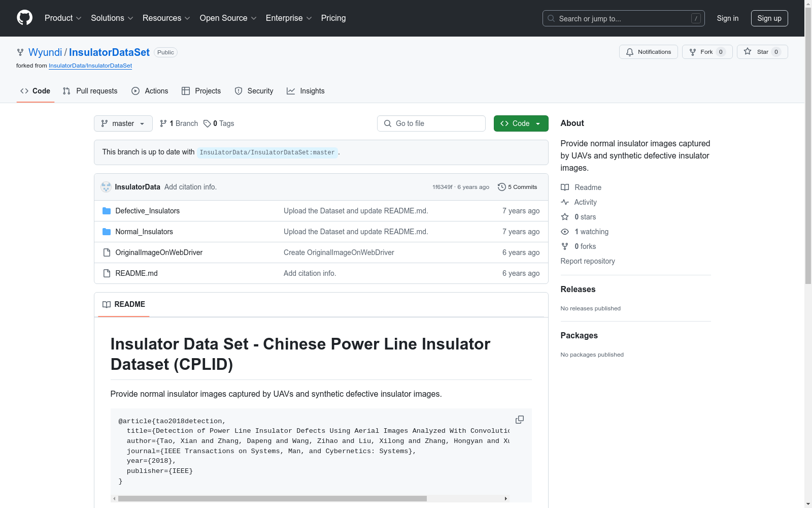
Task: Open the Create OriginalImageOnWebDriver commit message
Action: (x=339, y=252)
